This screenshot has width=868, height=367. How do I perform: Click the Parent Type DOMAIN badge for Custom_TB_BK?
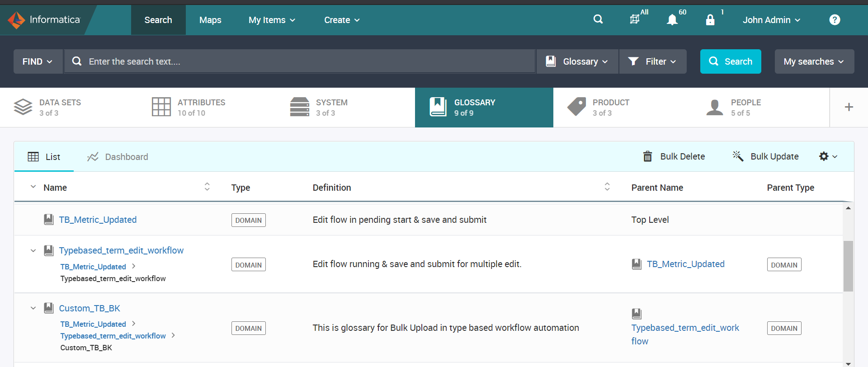coord(784,328)
